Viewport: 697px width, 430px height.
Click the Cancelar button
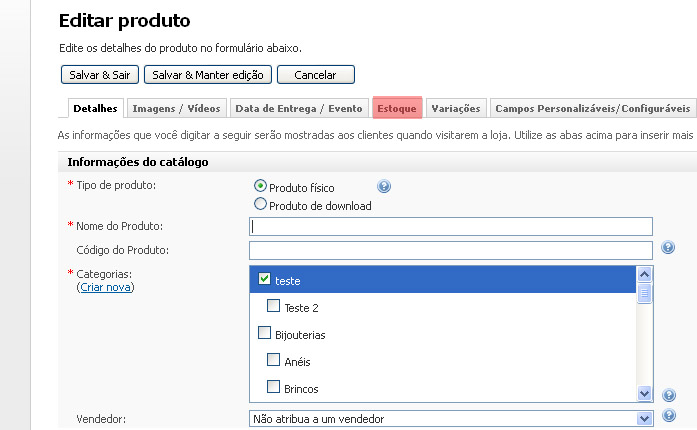(x=315, y=75)
